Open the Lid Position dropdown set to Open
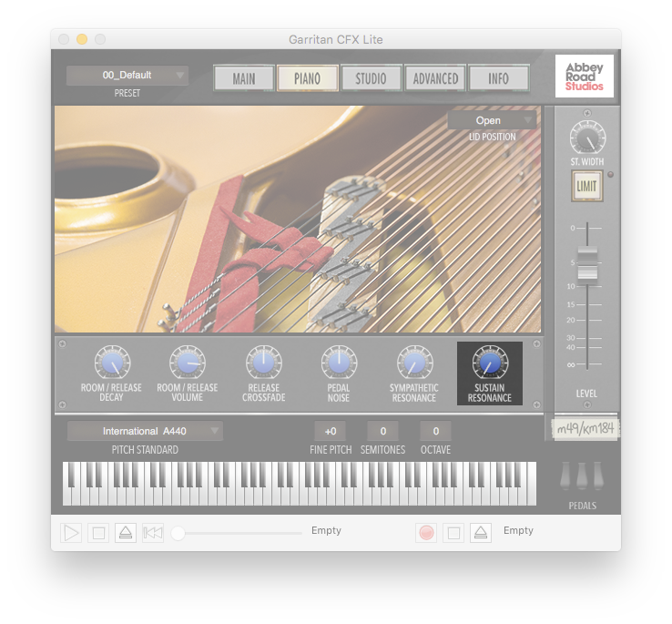This screenshot has width=672, height=624. click(x=492, y=120)
